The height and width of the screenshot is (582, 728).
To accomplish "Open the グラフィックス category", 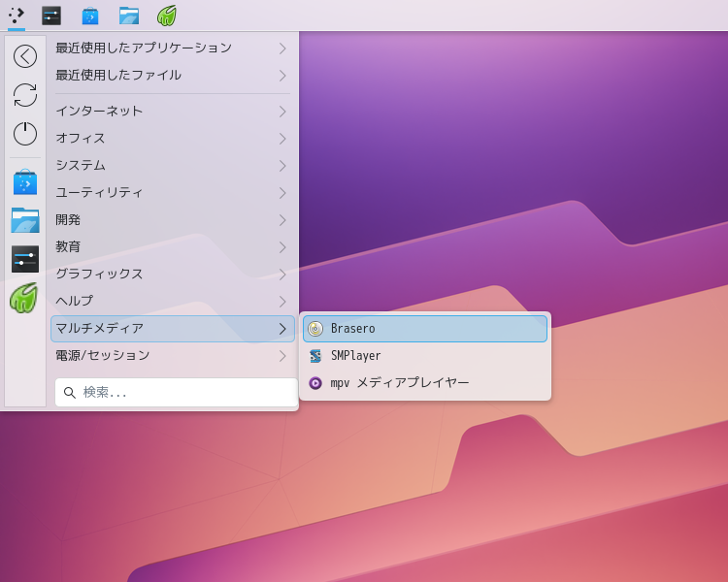I will [172, 275].
